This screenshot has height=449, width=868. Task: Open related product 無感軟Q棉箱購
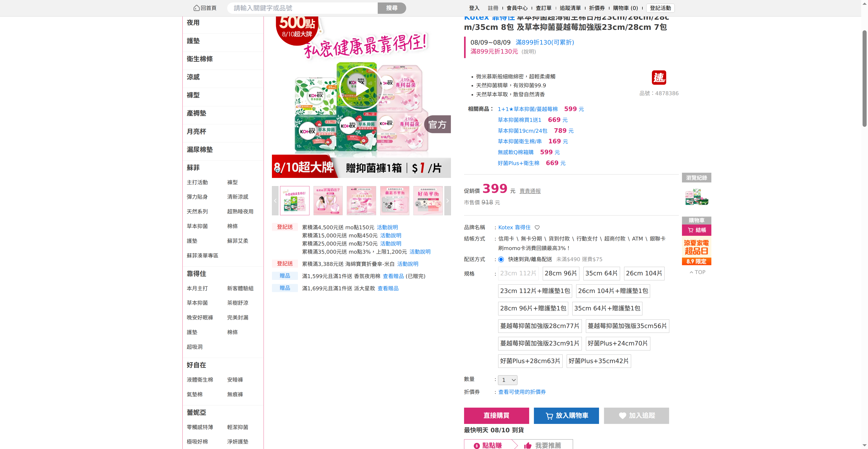pyautogui.click(x=516, y=152)
